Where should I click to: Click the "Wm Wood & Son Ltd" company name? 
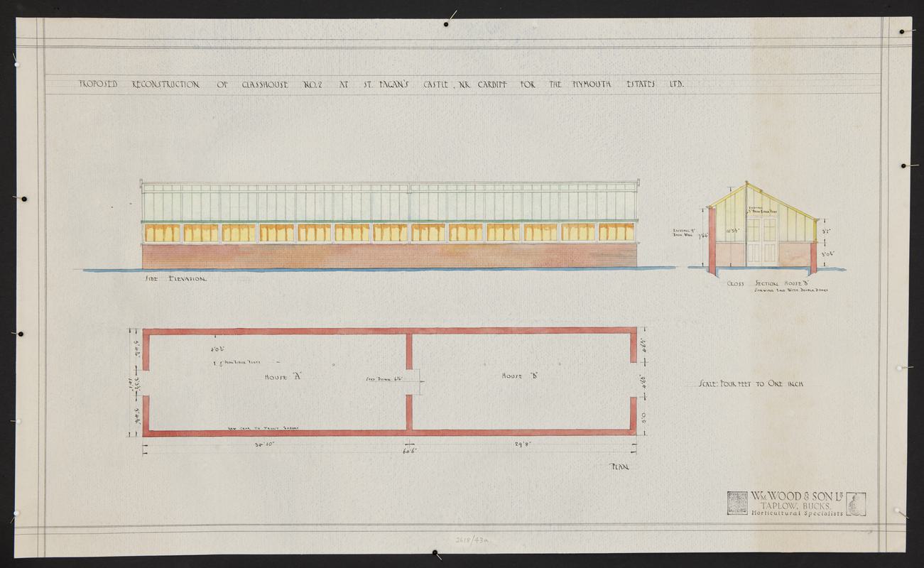click(x=795, y=496)
